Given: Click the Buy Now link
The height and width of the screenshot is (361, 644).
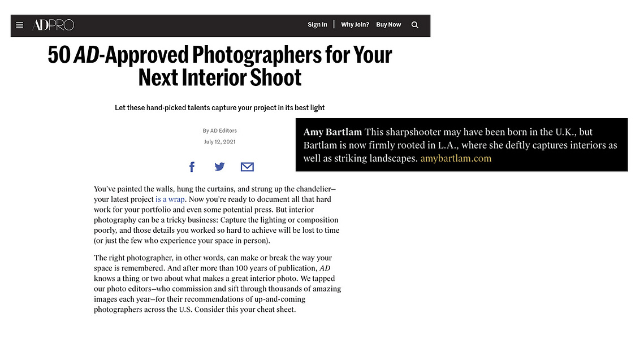Looking at the screenshot, I should (x=388, y=25).
